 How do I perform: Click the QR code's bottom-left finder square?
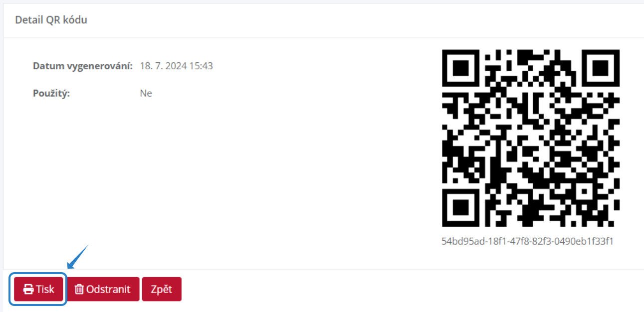coord(461,207)
